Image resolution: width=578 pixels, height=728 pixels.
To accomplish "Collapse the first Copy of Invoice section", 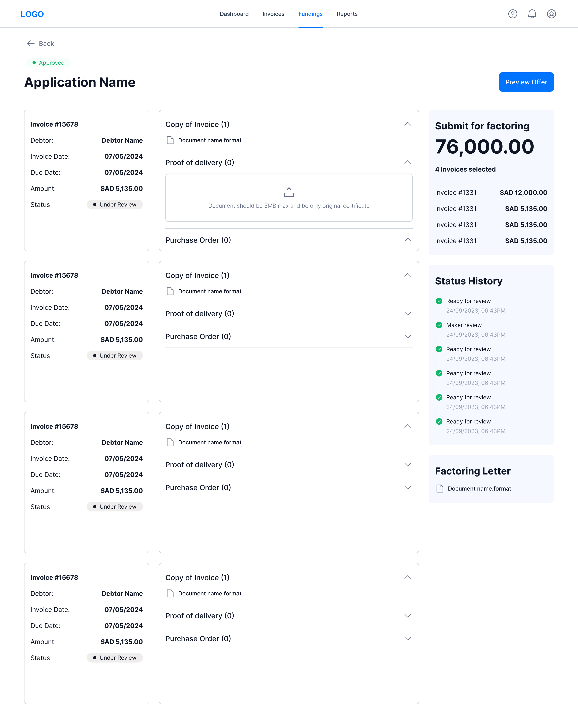I will (x=408, y=124).
